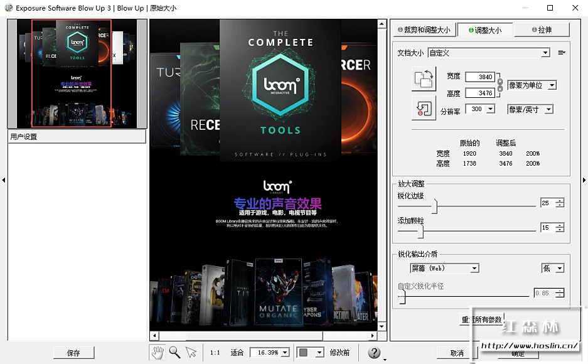Screen dimensions: 588x364
Task: Click the 保存 button
Action: click(73, 353)
